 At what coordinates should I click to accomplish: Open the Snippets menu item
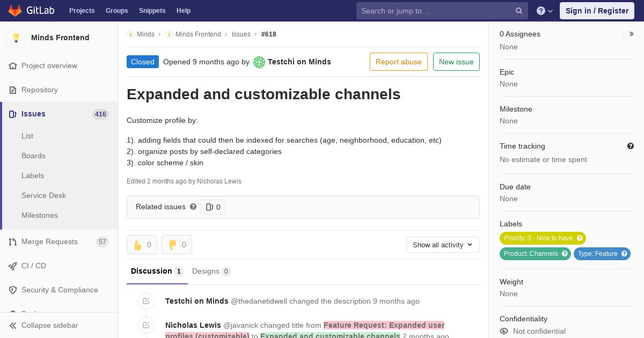pyautogui.click(x=152, y=11)
